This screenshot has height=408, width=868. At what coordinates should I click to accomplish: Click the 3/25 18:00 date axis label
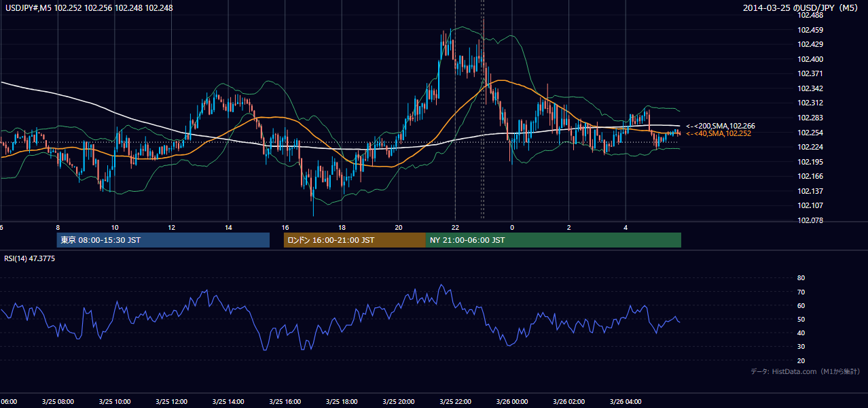[342, 402]
